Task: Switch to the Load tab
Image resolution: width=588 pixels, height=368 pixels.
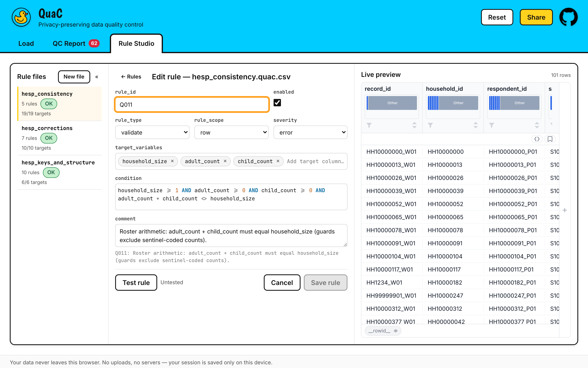Action: pyautogui.click(x=26, y=44)
